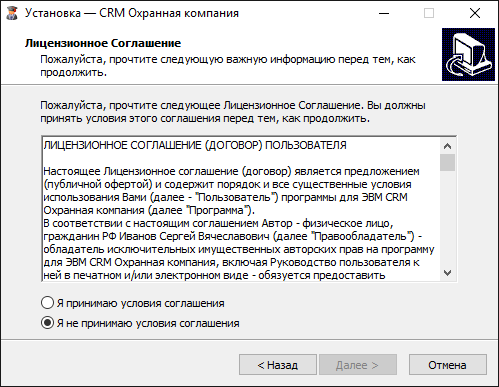Click the license text scroll up arrow
Screen dimensions: 499x387
pos(447,146)
